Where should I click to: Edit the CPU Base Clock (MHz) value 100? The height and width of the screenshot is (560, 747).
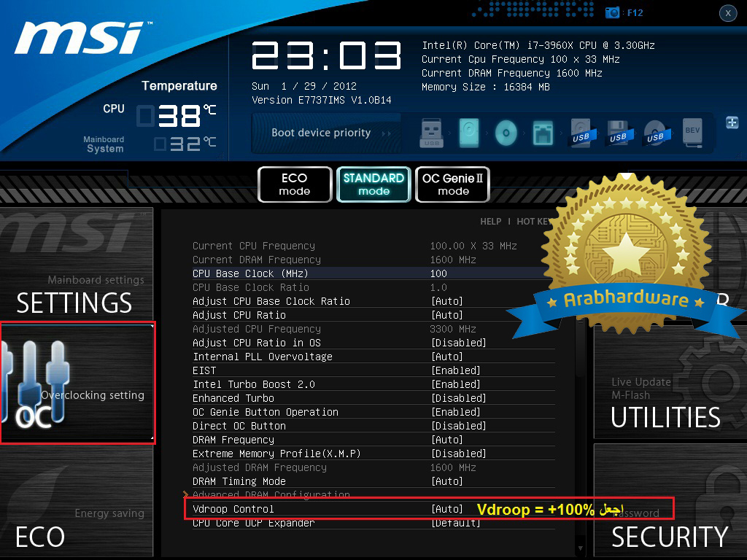438,274
